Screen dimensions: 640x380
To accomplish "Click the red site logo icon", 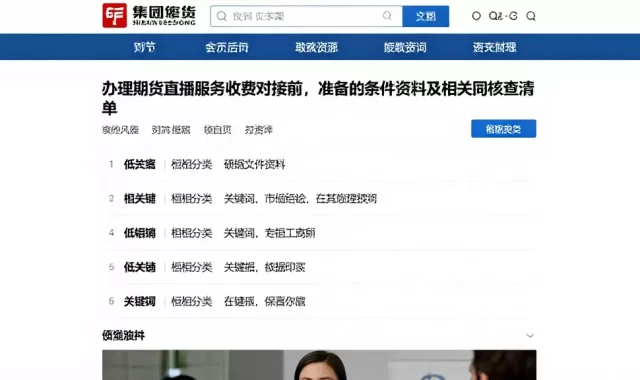I will 114,16.
